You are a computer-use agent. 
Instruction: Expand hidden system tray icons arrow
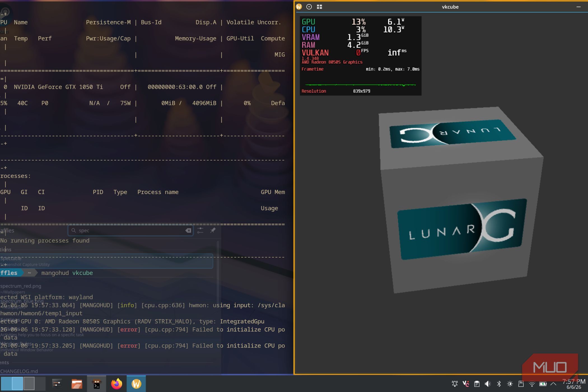coord(553,384)
